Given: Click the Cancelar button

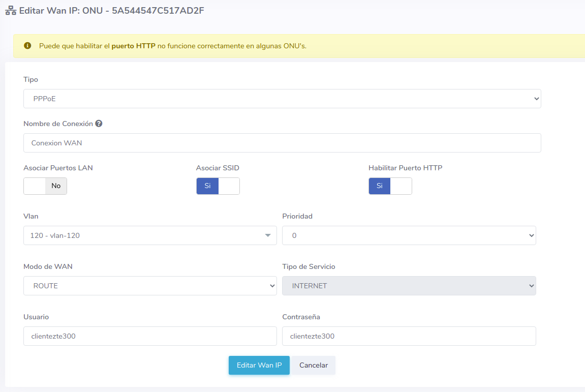Looking at the screenshot, I should 313,365.
